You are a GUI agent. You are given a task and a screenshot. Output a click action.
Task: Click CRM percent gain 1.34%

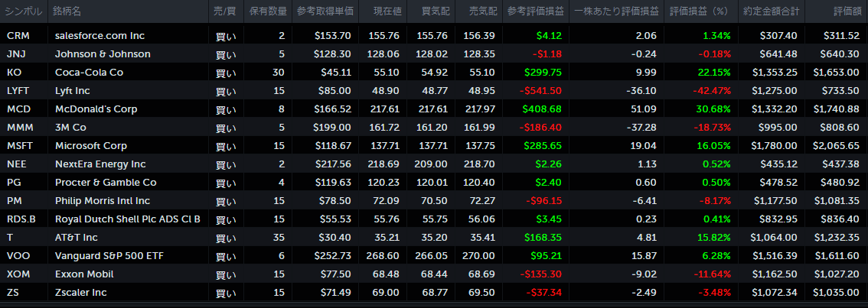click(717, 36)
